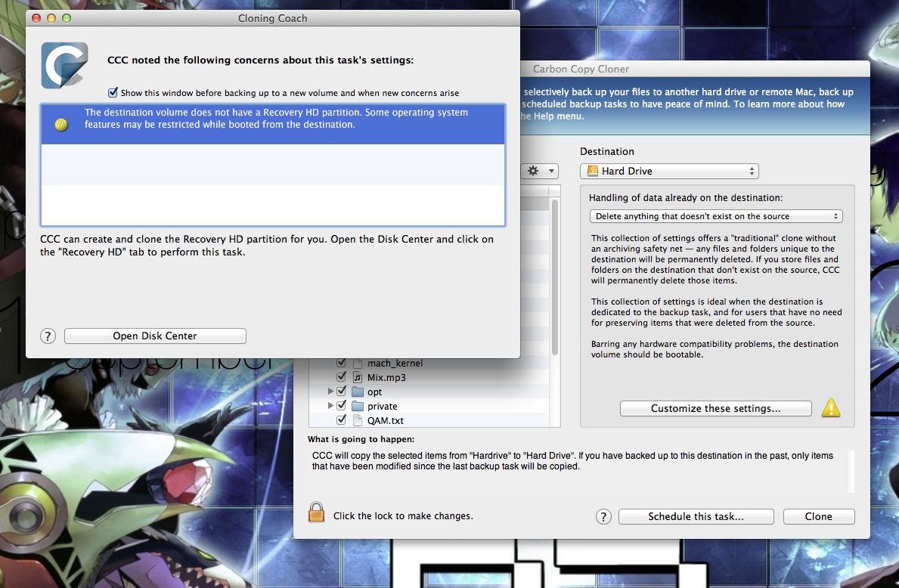This screenshot has width=899, height=588.
Task: Click the Cloning Coach window title bar
Action: [x=273, y=18]
